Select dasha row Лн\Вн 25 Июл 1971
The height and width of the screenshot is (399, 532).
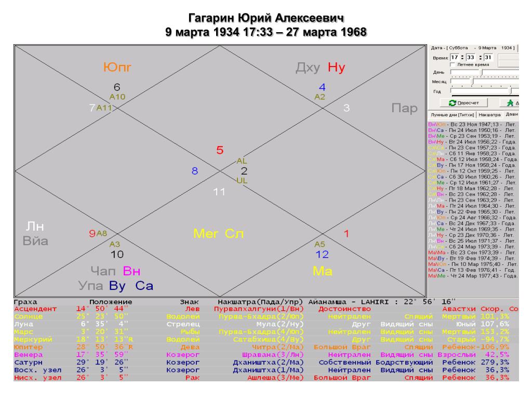pyautogui.click(x=472, y=241)
